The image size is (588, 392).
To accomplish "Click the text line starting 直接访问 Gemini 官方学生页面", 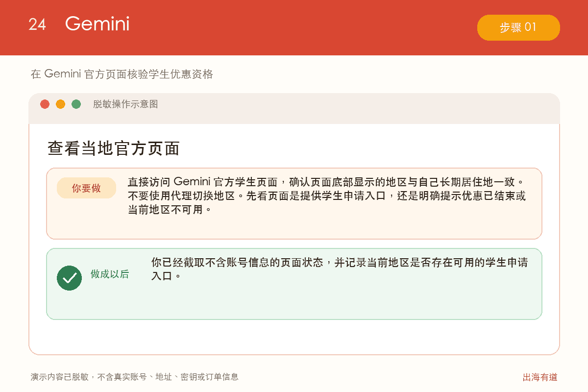I will click(326, 182).
